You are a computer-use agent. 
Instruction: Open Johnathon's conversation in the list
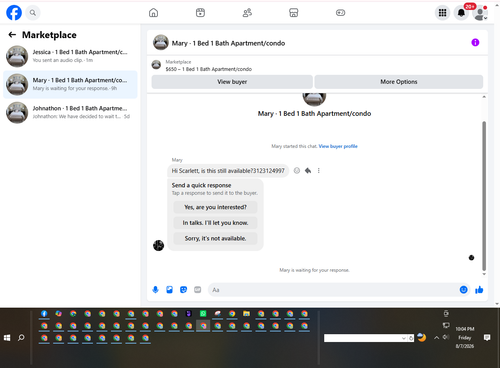[70, 112]
